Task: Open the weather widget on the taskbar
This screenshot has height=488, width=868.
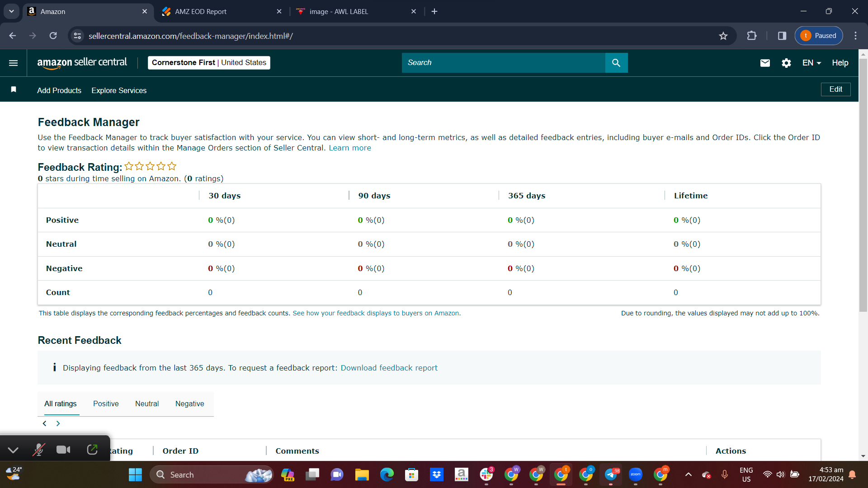Action: click(x=14, y=474)
